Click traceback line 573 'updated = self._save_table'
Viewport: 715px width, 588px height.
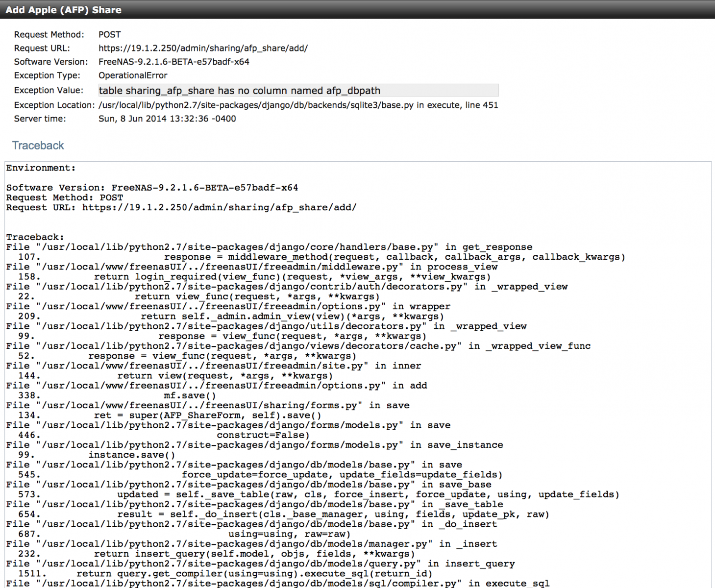[319, 494]
